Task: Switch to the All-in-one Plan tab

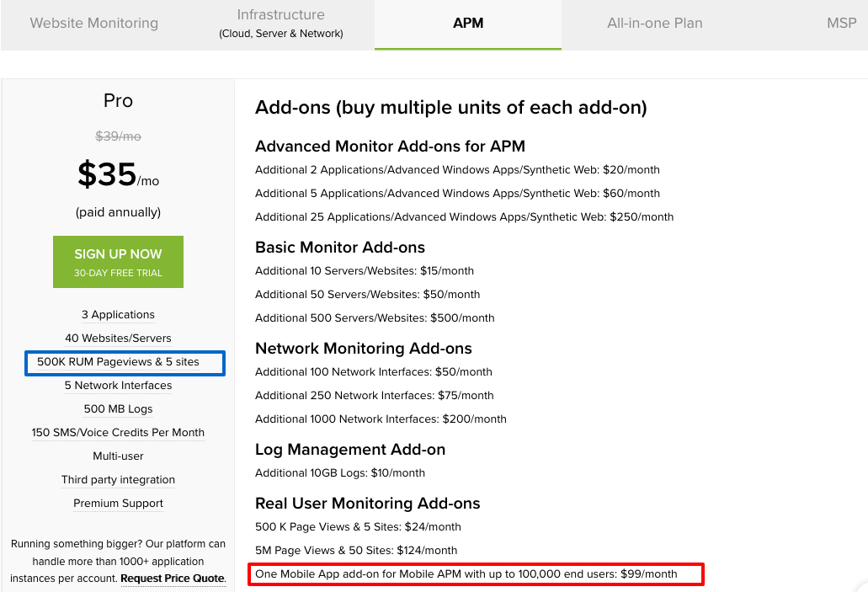Action: [654, 23]
